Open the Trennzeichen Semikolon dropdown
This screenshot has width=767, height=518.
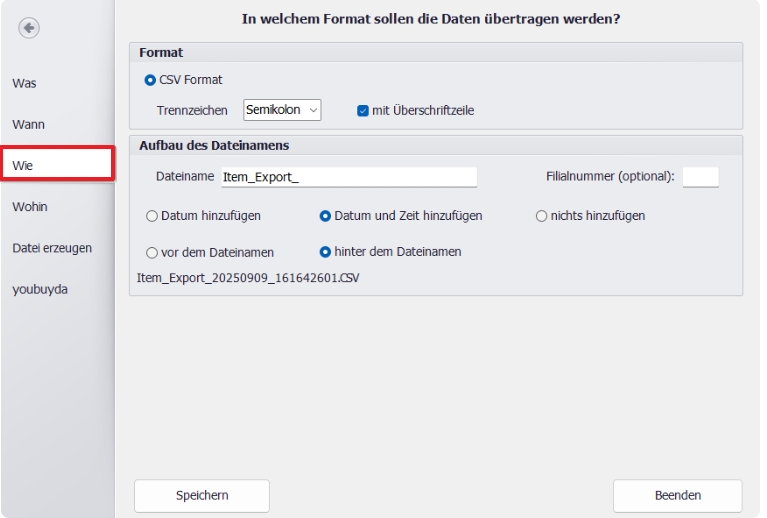pos(282,110)
